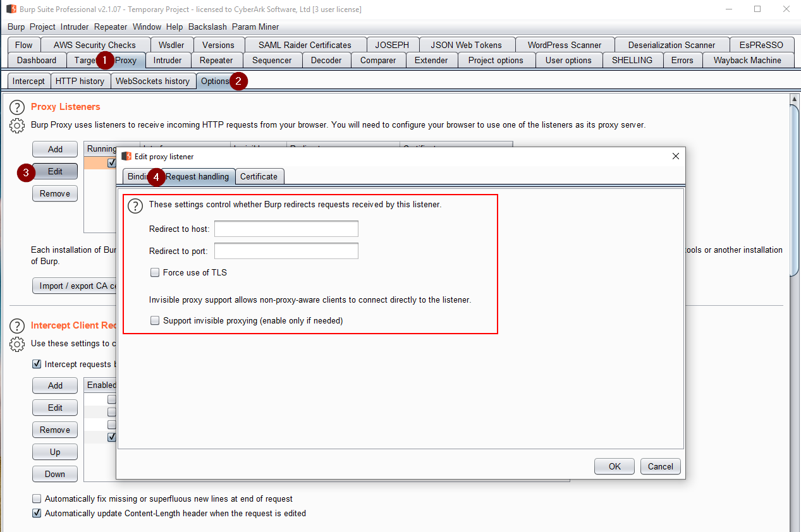Viewport: 801px width, 532px height.
Task: Close the Edit proxy listener dialog
Action: tap(675, 156)
